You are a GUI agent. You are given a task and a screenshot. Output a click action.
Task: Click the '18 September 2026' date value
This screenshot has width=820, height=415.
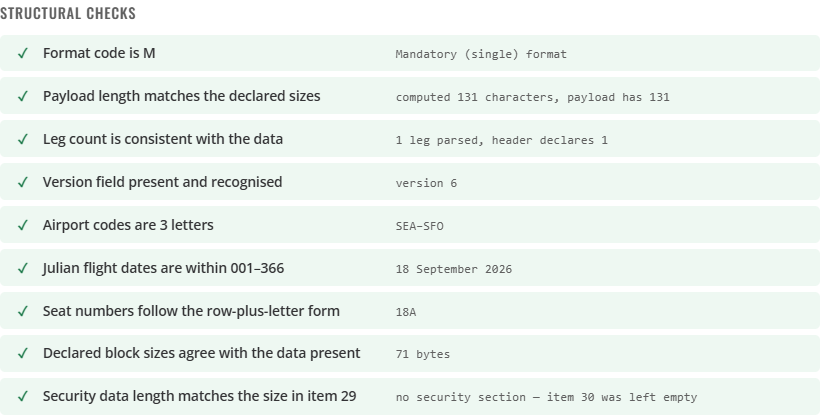tap(454, 269)
